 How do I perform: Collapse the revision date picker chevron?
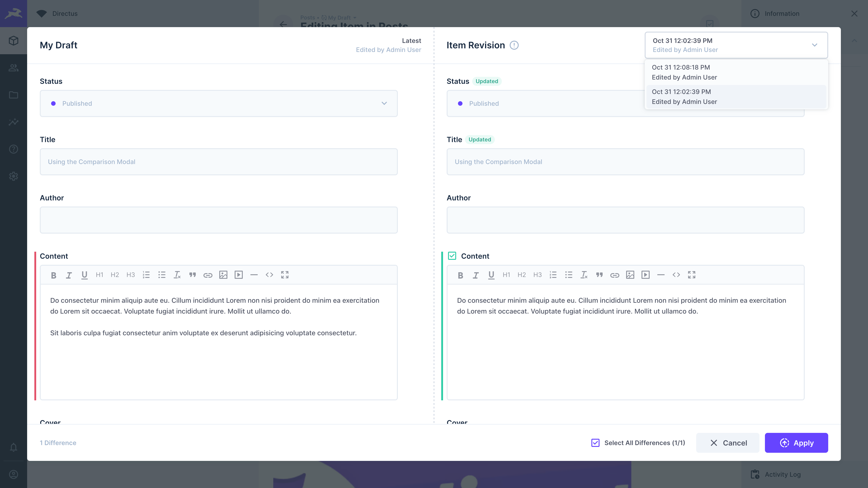[x=815, y=45]
